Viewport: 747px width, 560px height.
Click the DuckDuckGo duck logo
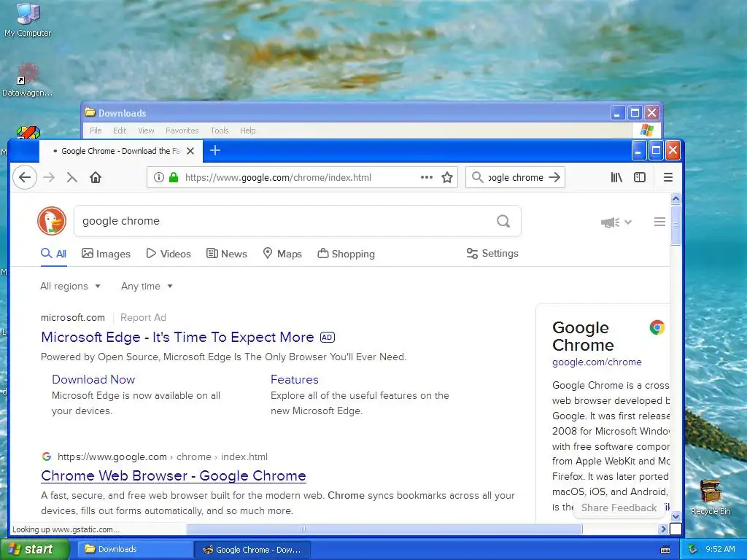coord(52,221)
